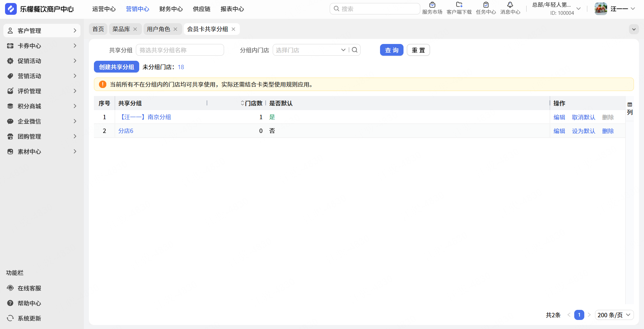The image size is (644, 329).
Task: Switch to the 菜品库 tab
Action: 121,29
